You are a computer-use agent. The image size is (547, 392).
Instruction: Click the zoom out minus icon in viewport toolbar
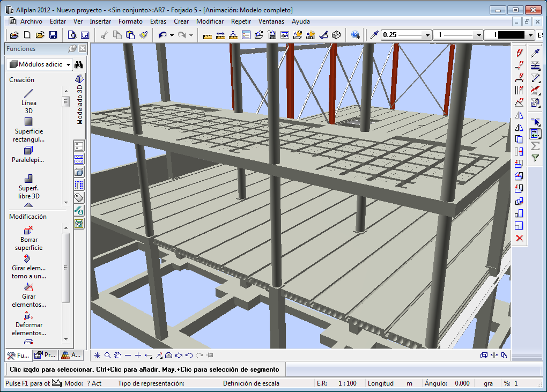click(x=128, y=356)
